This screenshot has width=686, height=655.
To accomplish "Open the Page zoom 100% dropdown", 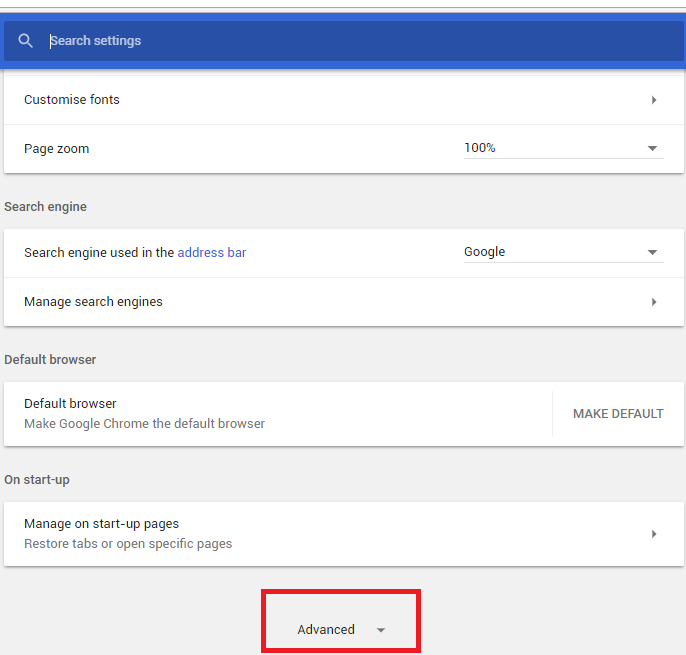I will (x=564, y=148).
